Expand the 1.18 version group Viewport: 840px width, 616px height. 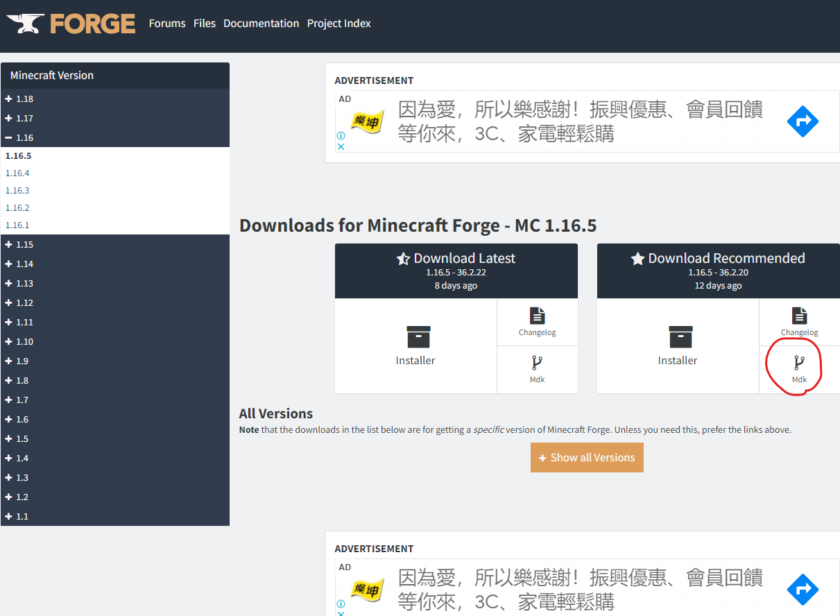coord(115,99)
